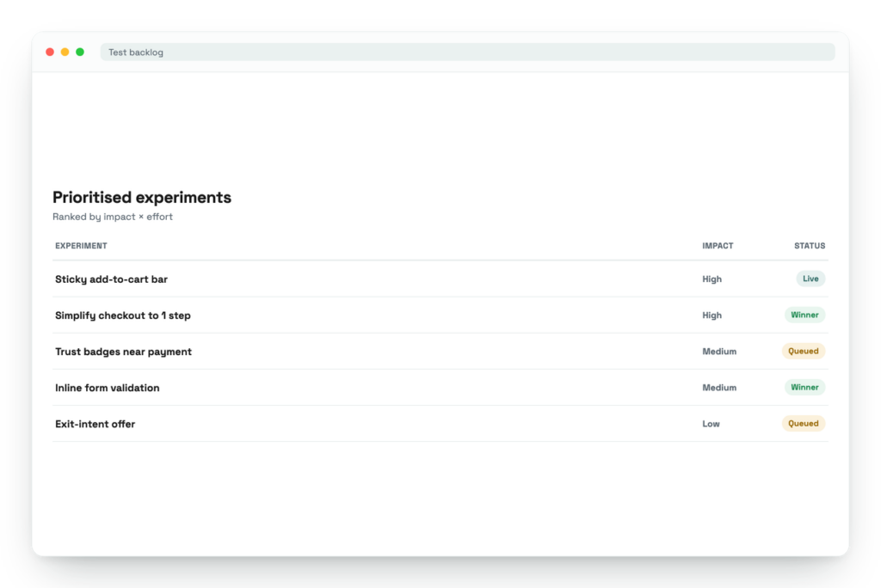Focus the "Test backlog" title bar field
Viewport: 881px width, 588px height.
tap(467, 52)
